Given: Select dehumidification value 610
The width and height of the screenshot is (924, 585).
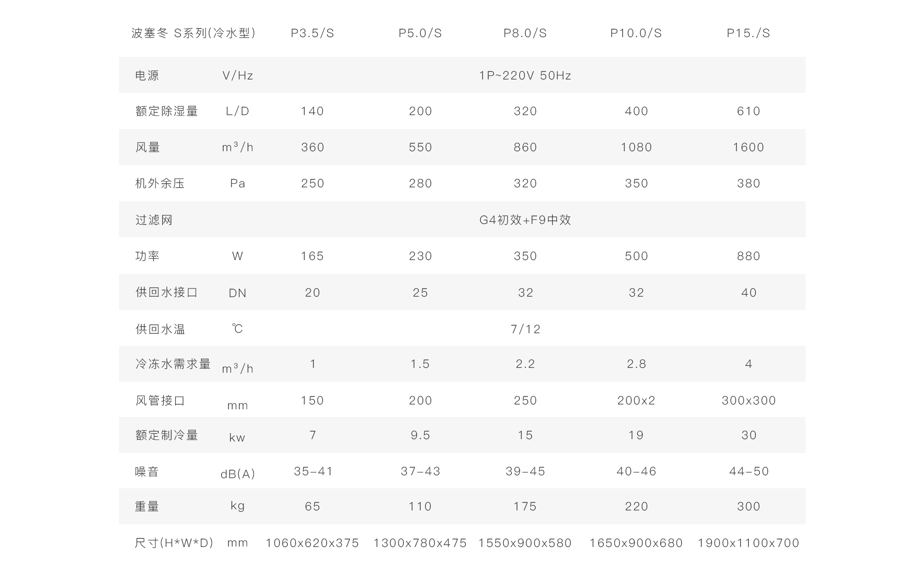Looking at the screenshot, I should pos(748,111).
